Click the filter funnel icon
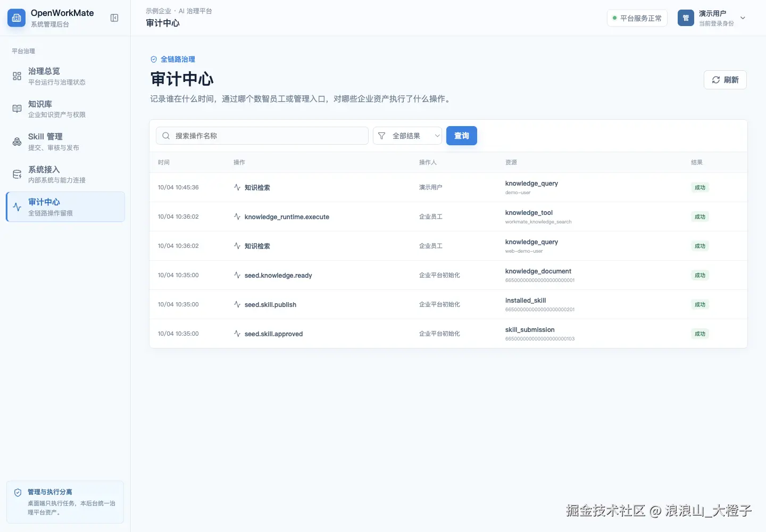The width and height of the screenshot is (766, 532). [381, 136]
